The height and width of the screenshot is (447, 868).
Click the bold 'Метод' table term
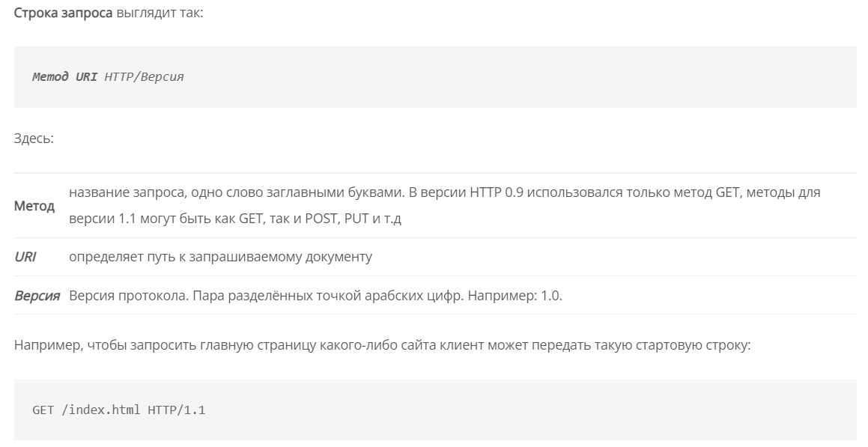tap(34, 206)
